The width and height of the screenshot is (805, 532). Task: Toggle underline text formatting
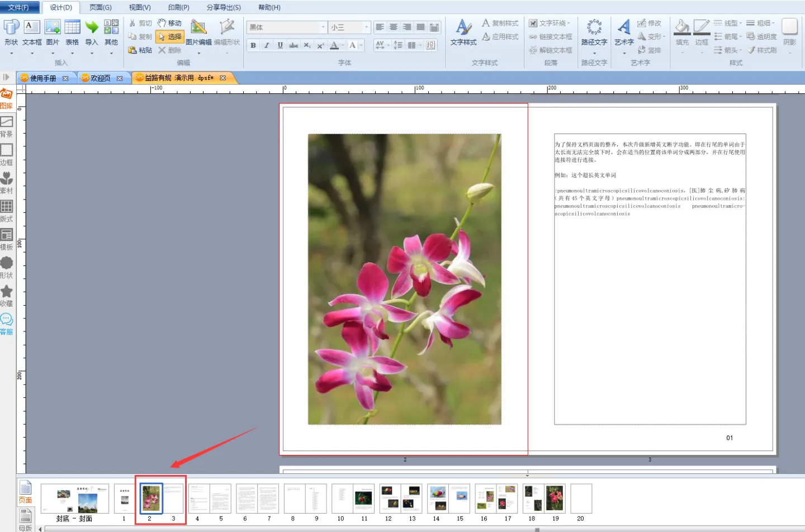tap(280, 45)
